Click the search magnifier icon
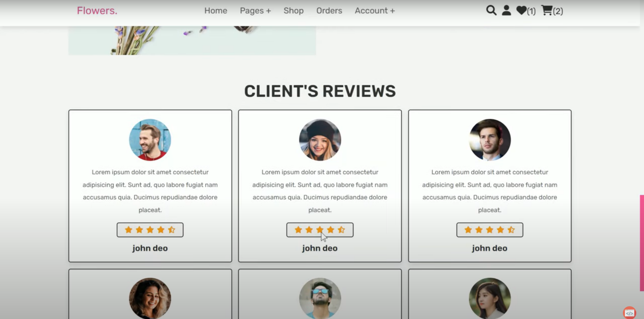The image size is (644, 319). click(x=491, y=10)
